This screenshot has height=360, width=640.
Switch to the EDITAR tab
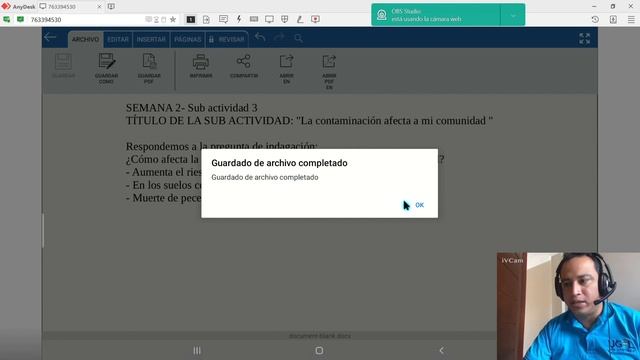(118, 40)
